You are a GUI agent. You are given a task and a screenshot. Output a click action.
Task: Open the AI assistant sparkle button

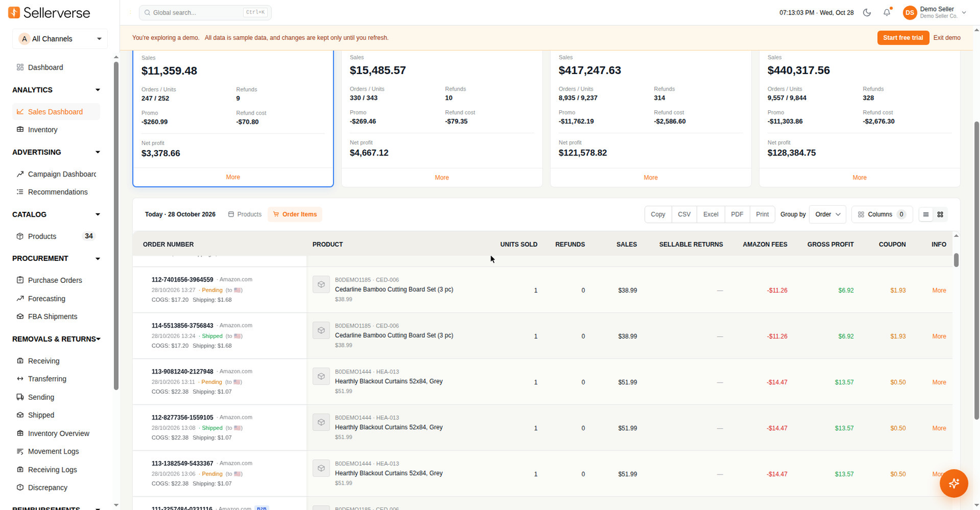tap(954, 484)
